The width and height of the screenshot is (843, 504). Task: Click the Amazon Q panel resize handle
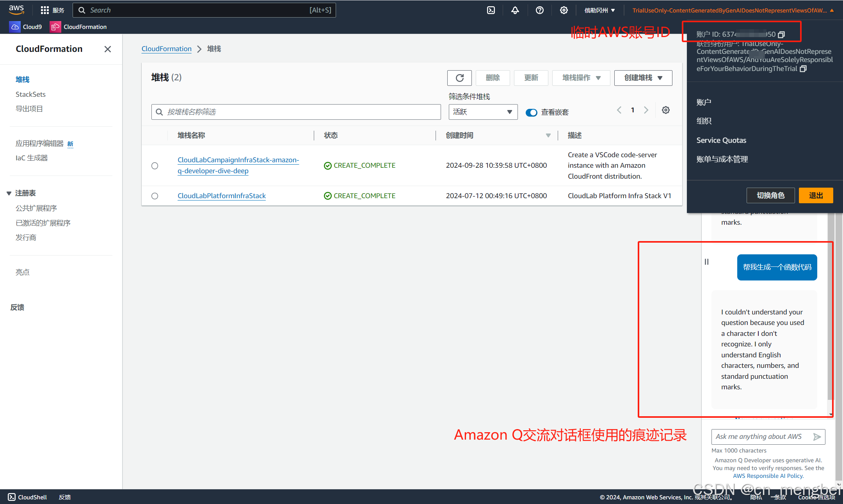[706, 262]
